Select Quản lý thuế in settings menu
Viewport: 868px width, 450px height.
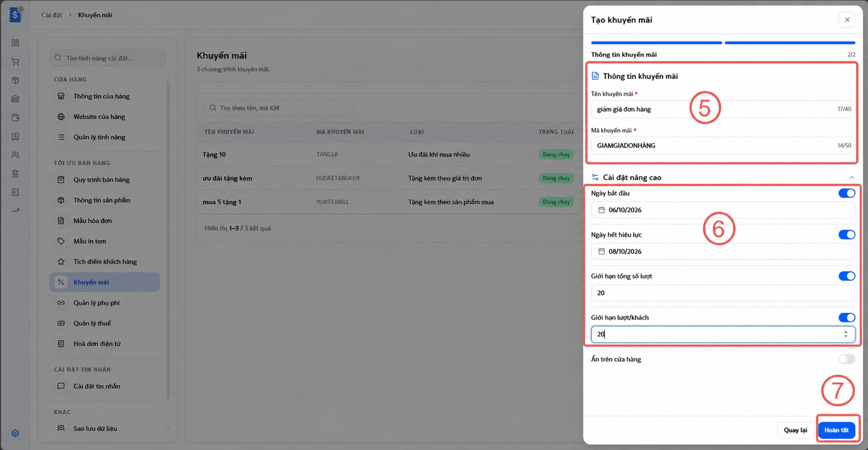click(105, 323)
